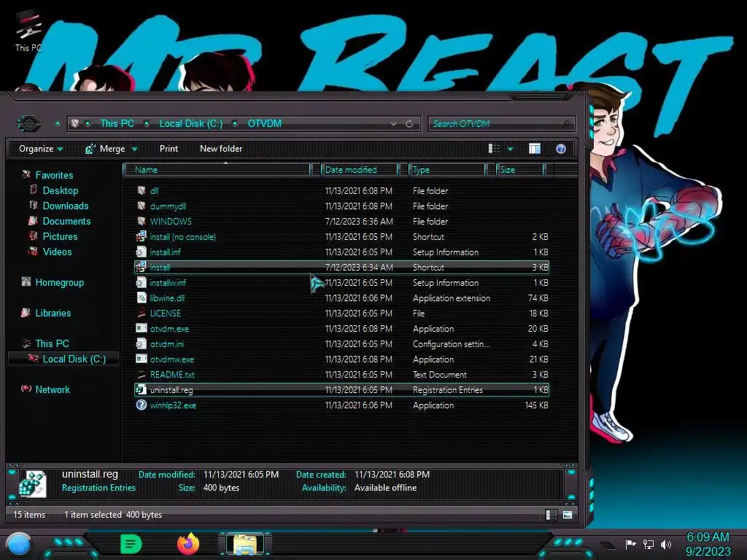Screen dimensions: 747x560
Task: Select the LICENSE file icon
Action: point(141,313)
